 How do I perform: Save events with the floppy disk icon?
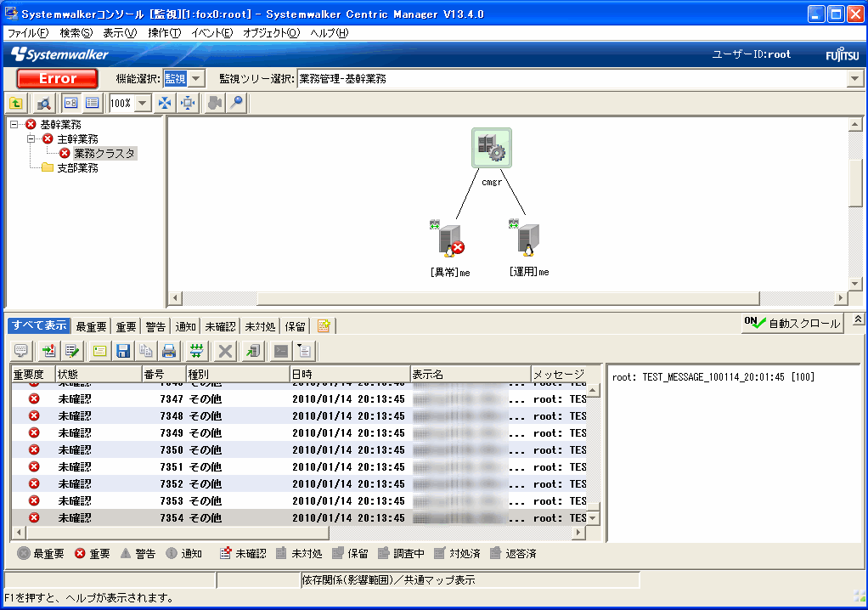pos(123,351)
